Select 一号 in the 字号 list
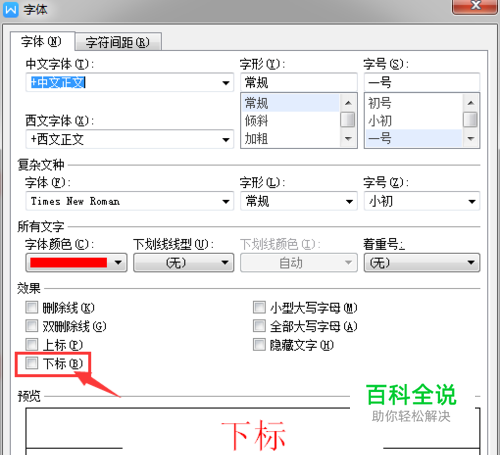The height and width of the screenshot is (455, 500). (x=414, y=138)
